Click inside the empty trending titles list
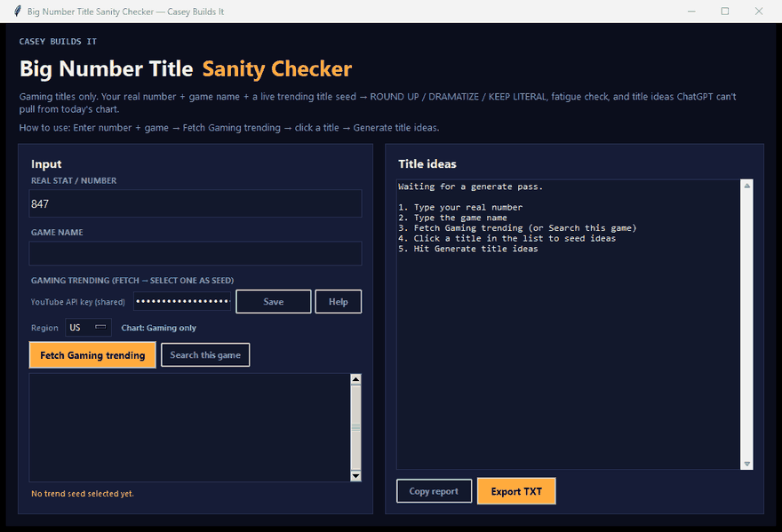Screen dimensions: 782x532 click(x=190, y=427)
